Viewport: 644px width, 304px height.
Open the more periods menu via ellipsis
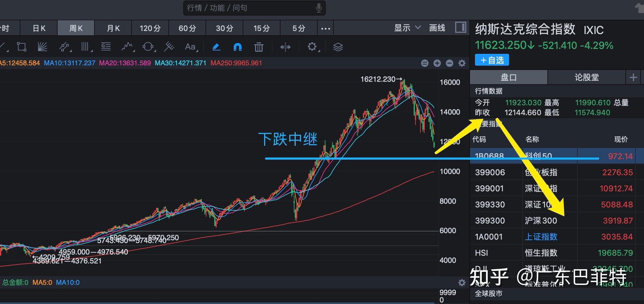(x=325, y=28)
